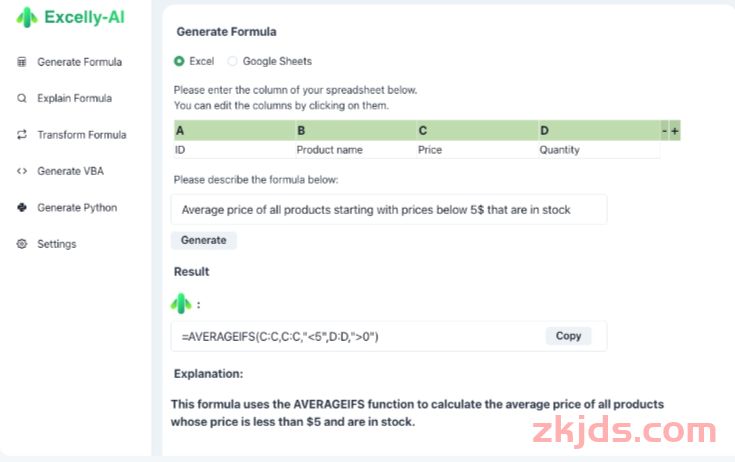Click the Generate Python icon
This screenshot has height=462, width=735.
coord(22,208)
